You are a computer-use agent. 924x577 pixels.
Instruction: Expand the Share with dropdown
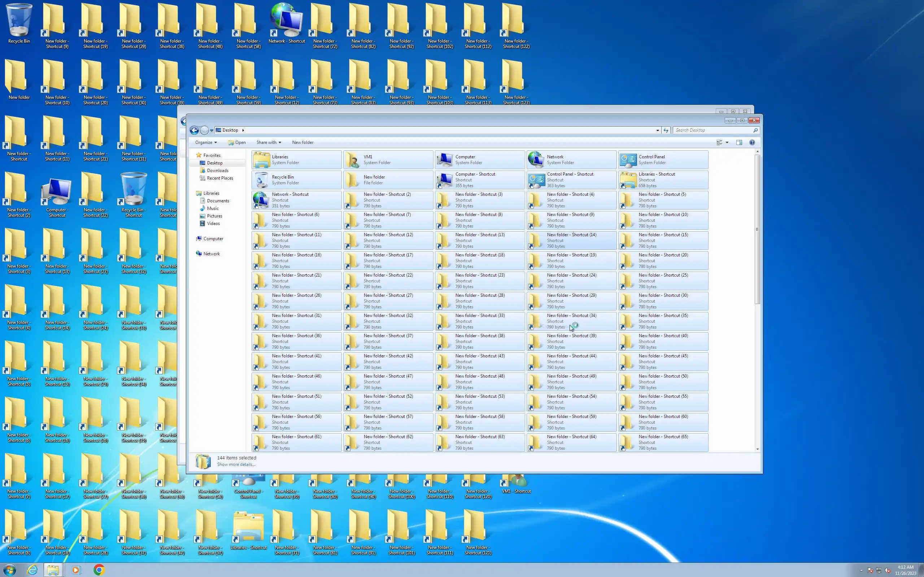point(269,142)
